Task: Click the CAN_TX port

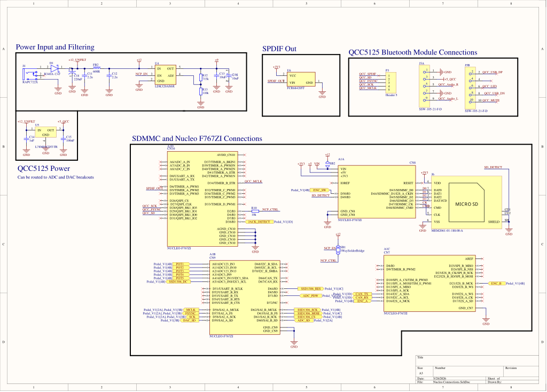Action: pos(362,294)
